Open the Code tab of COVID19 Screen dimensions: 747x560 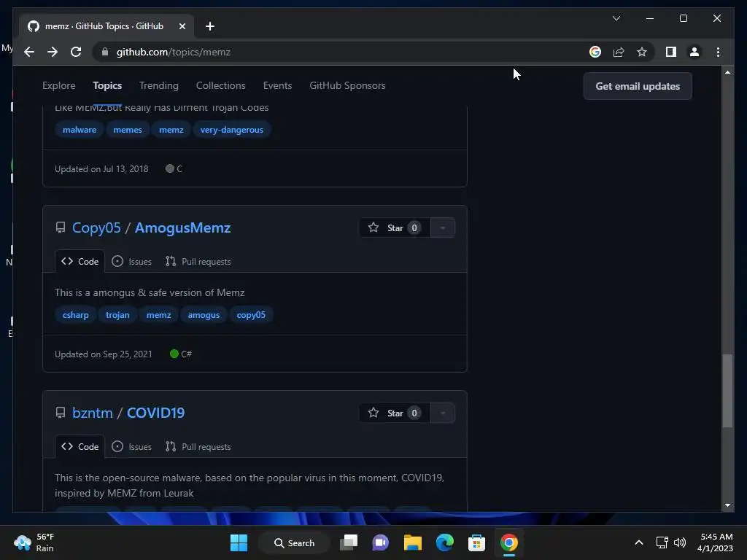tap(80, 447)
